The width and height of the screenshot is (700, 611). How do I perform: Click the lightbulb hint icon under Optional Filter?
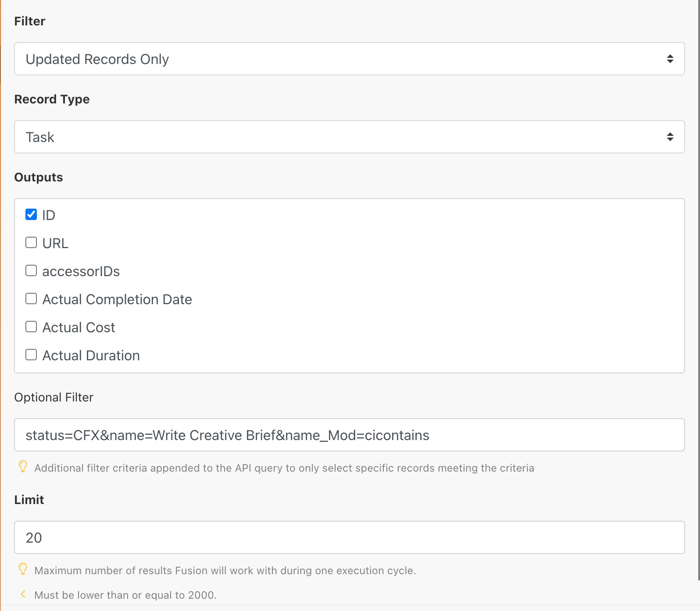click(x=23, y=466)
